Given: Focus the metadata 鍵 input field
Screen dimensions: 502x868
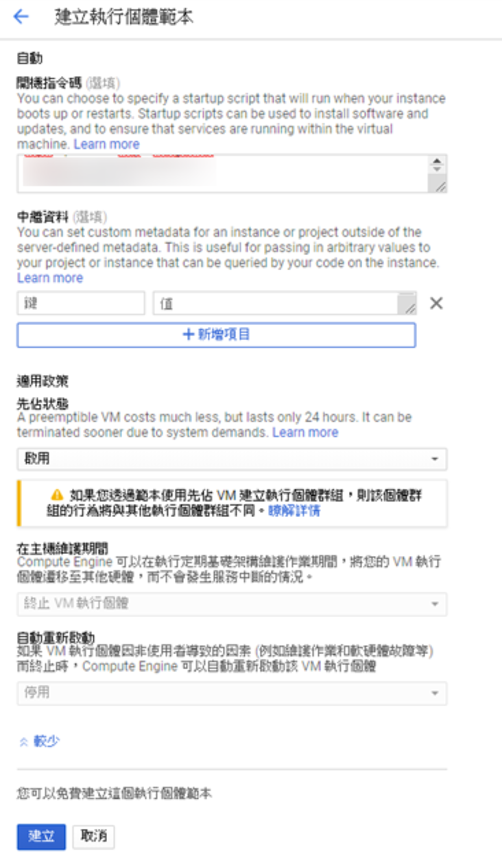Looking at the screenshot, I should pyautogui.click(x=81, y=303).
